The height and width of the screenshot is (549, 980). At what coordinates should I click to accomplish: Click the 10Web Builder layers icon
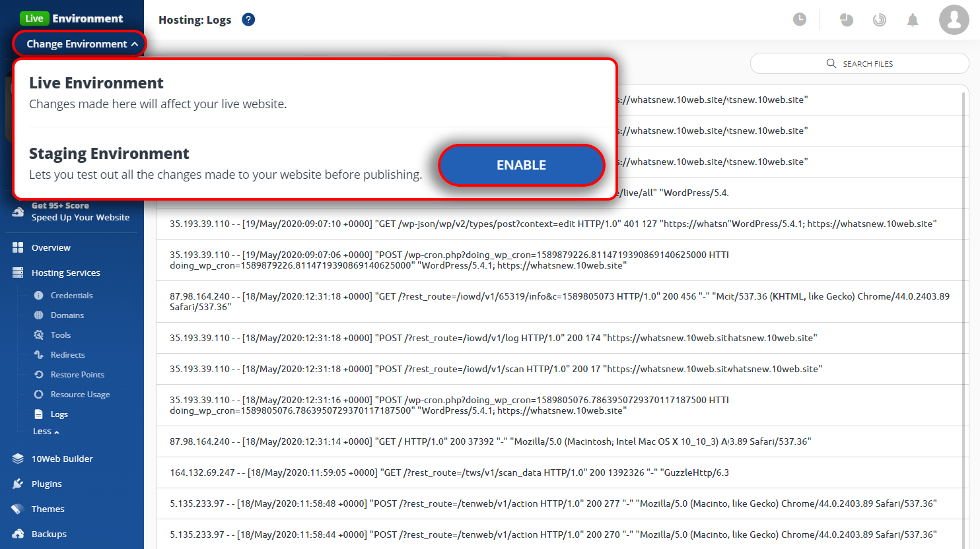click(x=18, y=459)
